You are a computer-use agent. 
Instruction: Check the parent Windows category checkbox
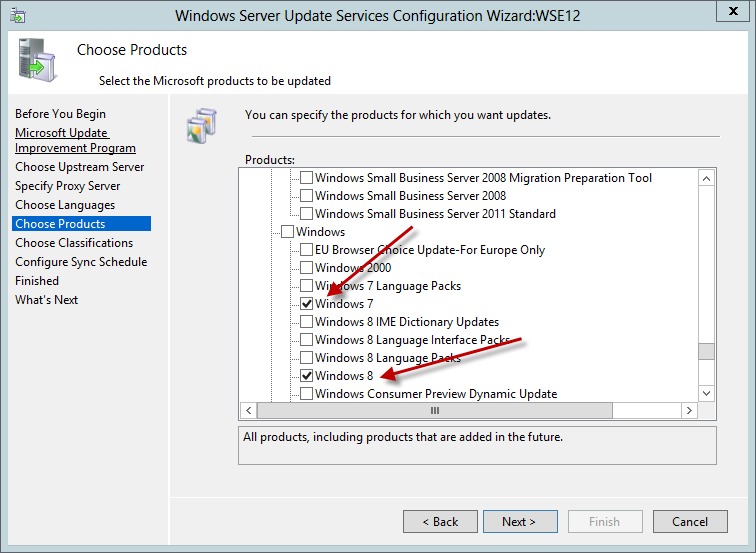[x=288, y=232]
